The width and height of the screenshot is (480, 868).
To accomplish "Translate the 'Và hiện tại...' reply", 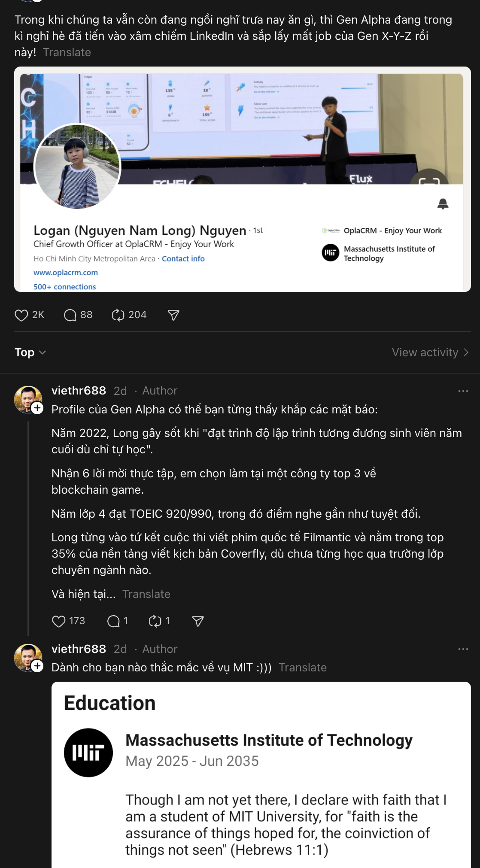I will point(146,594).
